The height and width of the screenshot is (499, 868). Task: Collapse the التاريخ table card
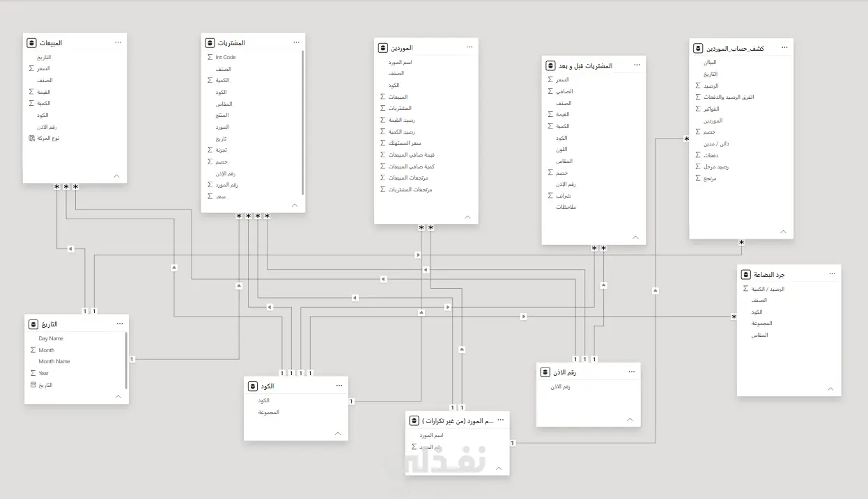(x=118, y=397)
